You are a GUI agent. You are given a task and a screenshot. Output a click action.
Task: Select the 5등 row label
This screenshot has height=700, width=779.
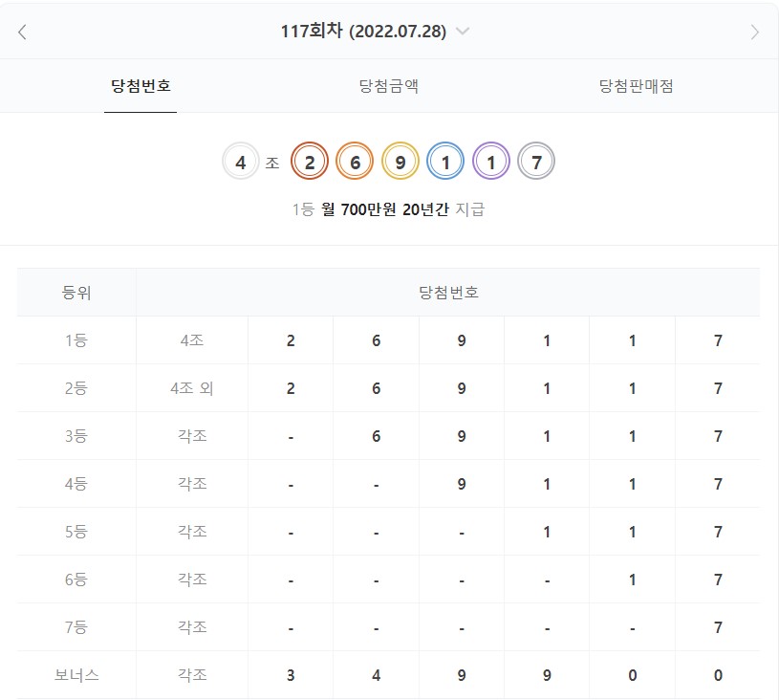coord(76,532)
